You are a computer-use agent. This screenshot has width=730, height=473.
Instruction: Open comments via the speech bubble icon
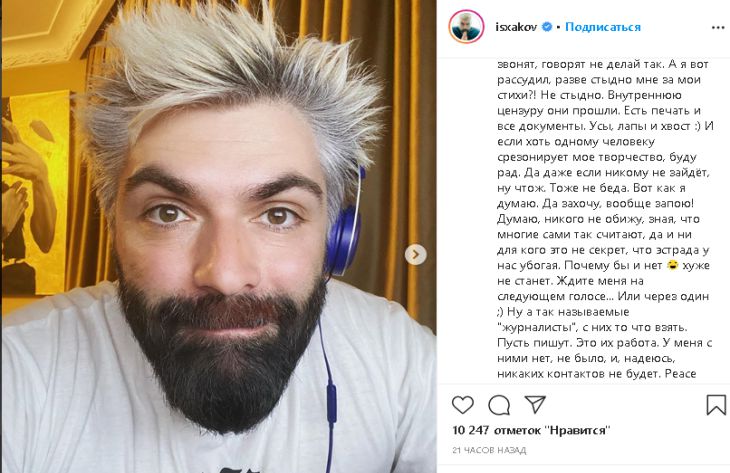(x=499, y=405)
